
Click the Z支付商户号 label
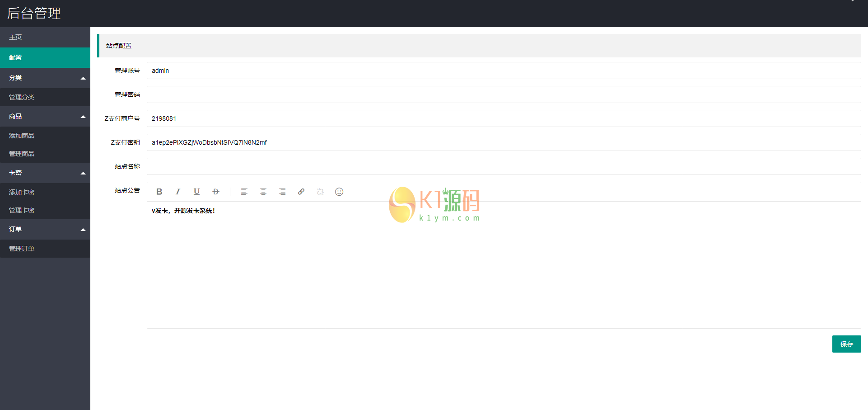[x=122, y=118]
